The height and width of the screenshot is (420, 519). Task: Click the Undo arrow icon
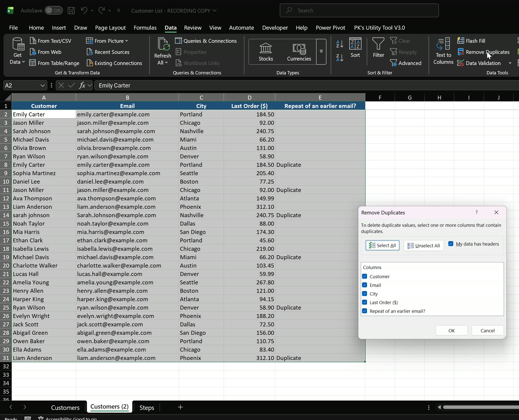pos(84,10)
